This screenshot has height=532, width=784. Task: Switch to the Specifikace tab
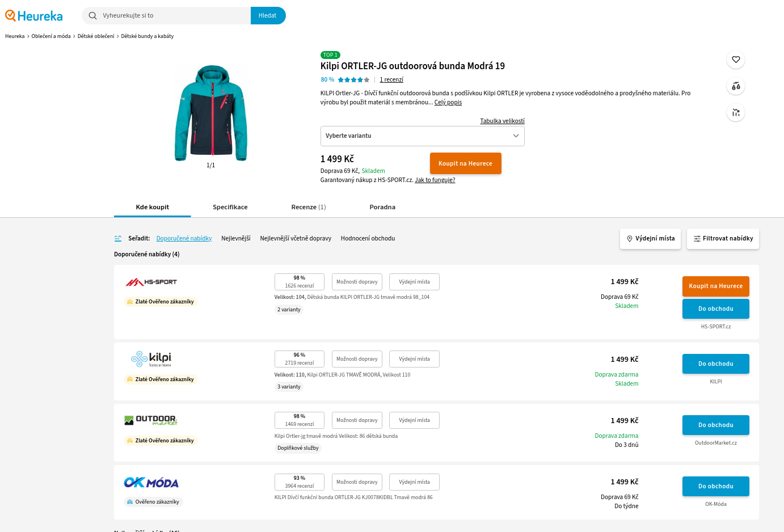[230, 208]
